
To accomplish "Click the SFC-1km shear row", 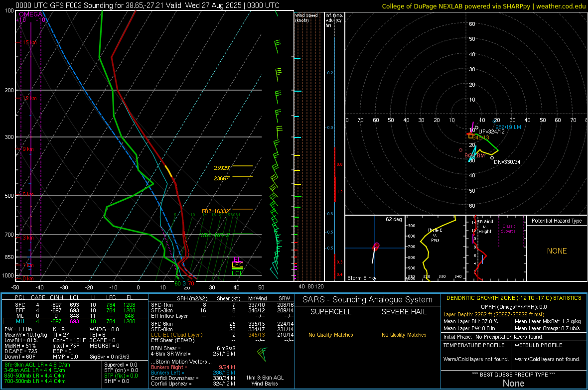I will (x=222, y=305).
